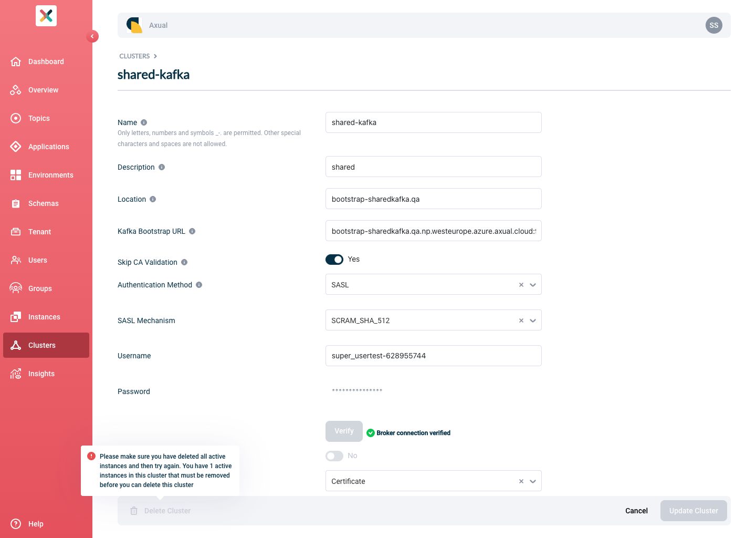Viewport: 756px width, 538px height.
Task: Toggle the Skip CA Validation switch
Action: point(334,260)
